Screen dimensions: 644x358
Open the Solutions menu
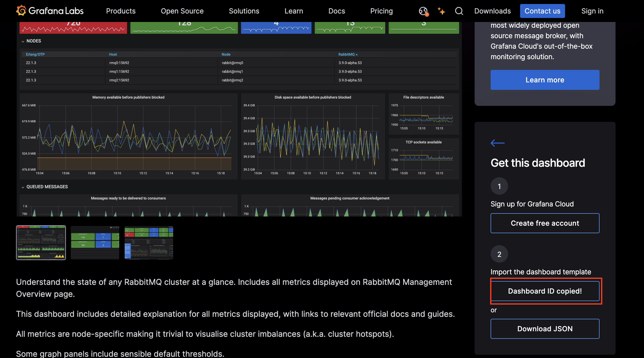[x=244, y=11]
